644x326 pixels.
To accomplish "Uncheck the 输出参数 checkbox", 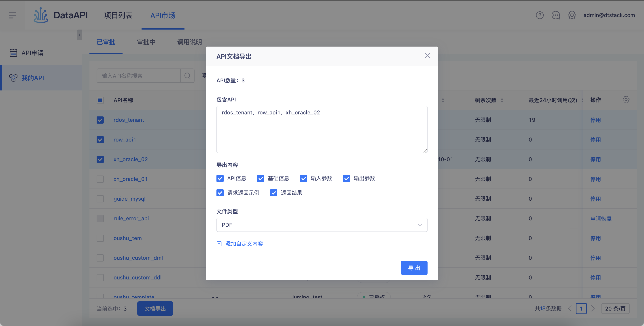I will [347, 178].
